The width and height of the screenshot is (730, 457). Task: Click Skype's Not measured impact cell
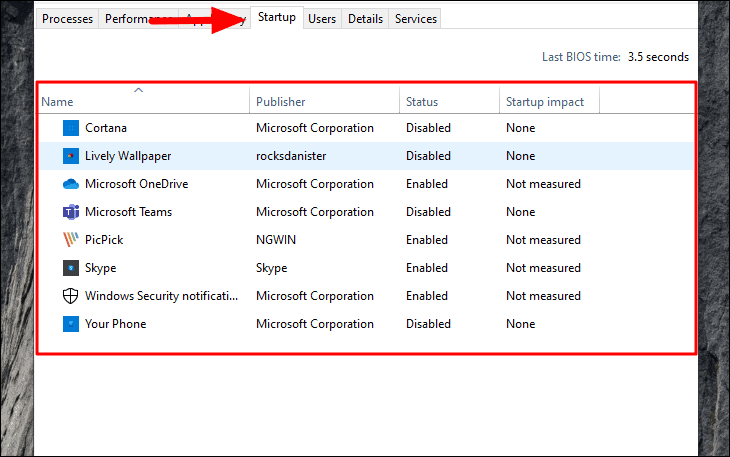coord(543,268)
